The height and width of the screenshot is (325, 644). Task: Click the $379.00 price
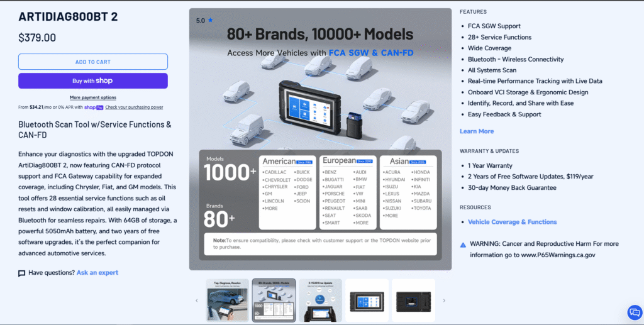[x=37, y=38]
